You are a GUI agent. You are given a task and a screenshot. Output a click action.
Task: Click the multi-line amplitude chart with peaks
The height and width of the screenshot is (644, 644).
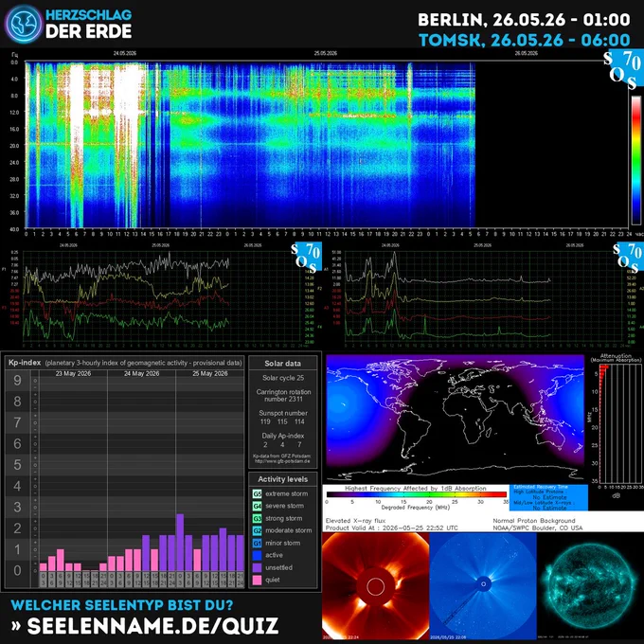[x=485, y=295]
